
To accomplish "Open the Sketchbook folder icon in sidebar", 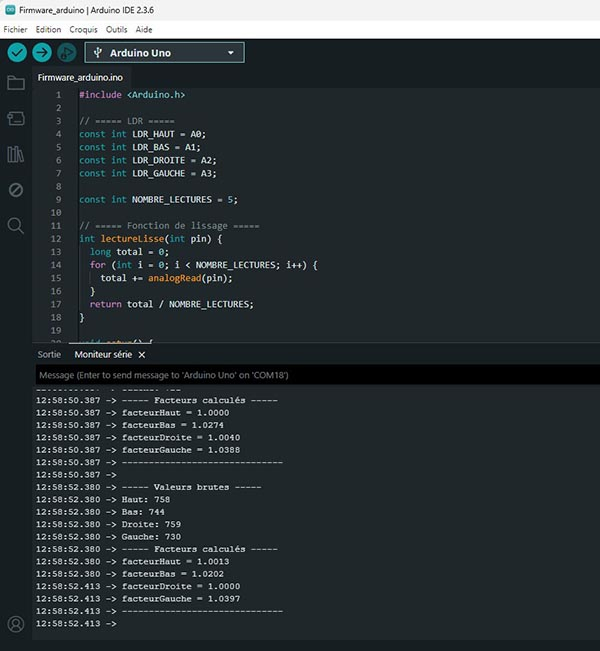I will pos(15,83).
